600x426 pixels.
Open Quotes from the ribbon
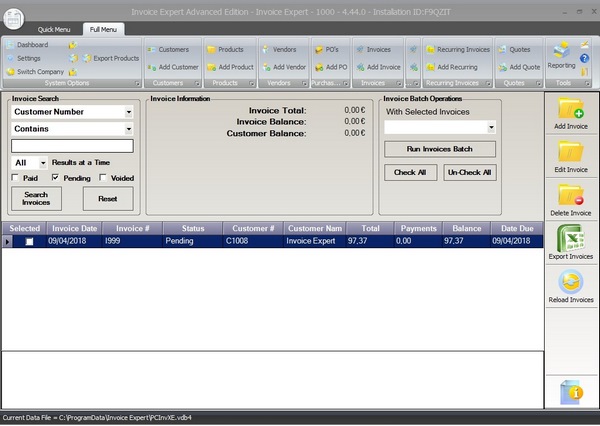(514, 49)
